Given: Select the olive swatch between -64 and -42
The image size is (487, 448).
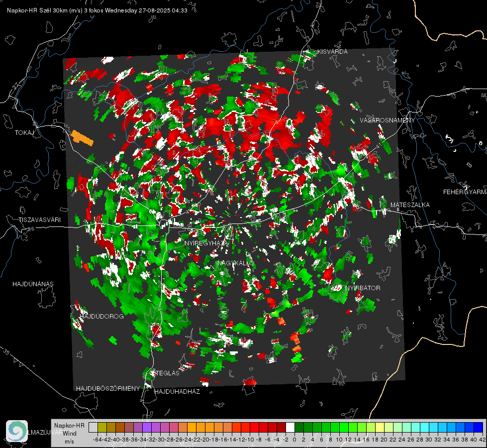Looking at the screenshot, I should coord(102,427).
